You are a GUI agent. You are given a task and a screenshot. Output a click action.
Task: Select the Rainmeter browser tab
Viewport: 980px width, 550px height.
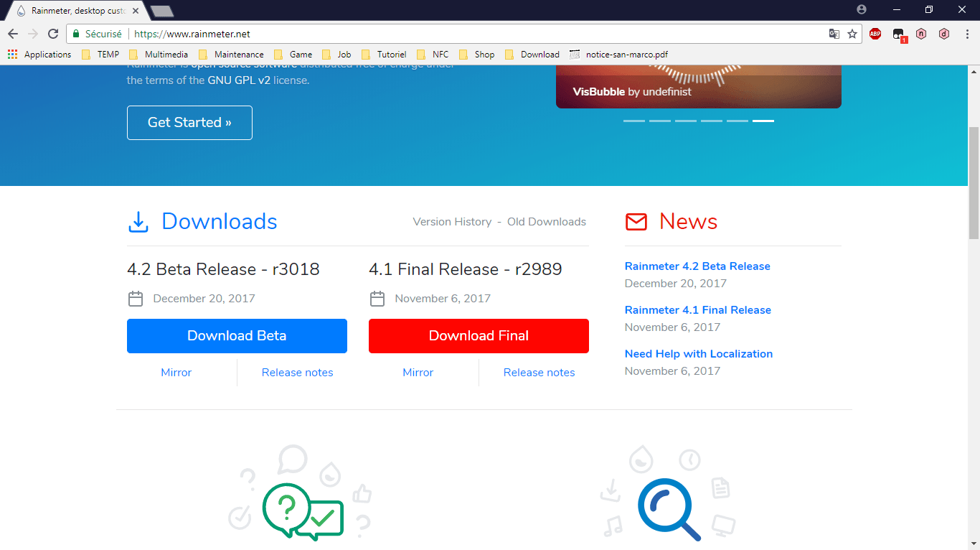coord(75,11)
